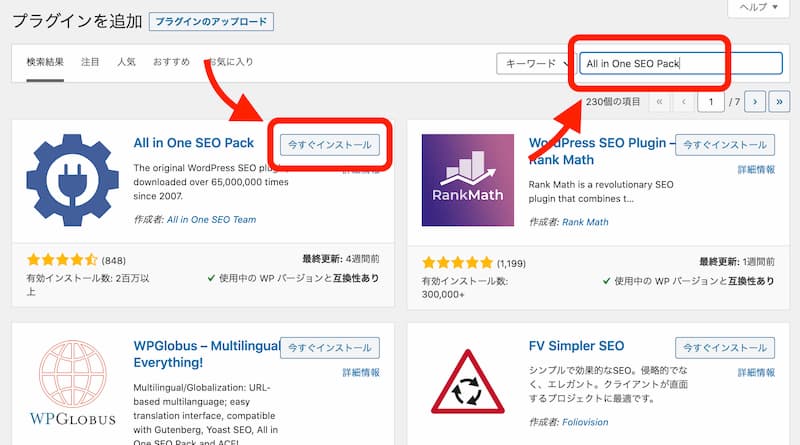Click the プラグインを追加 page heading
The width and height of the screenshot is (800, 445).
tap(77, 21)
